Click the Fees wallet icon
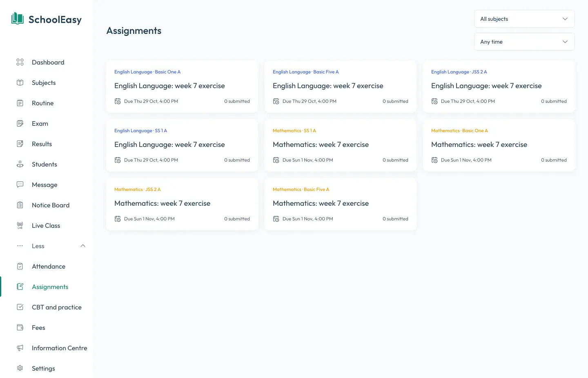The height and width of the screenshot is (378, 588). [x=20, y=327]
